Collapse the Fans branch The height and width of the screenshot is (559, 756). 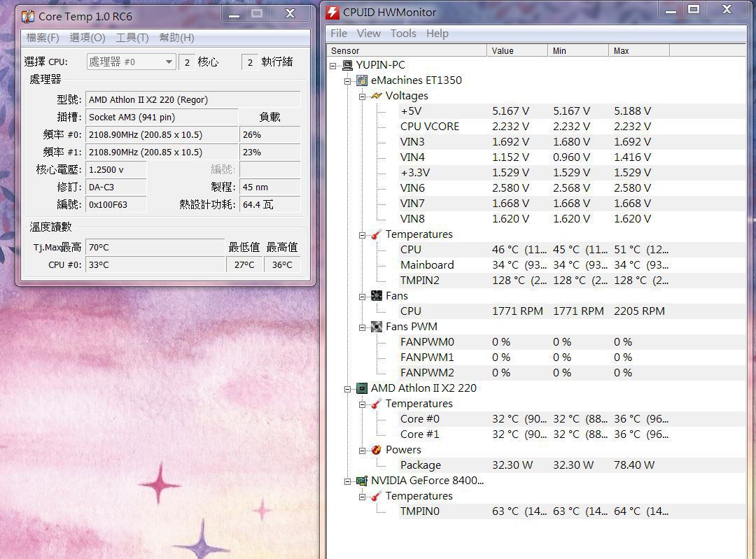pos(362,297)
